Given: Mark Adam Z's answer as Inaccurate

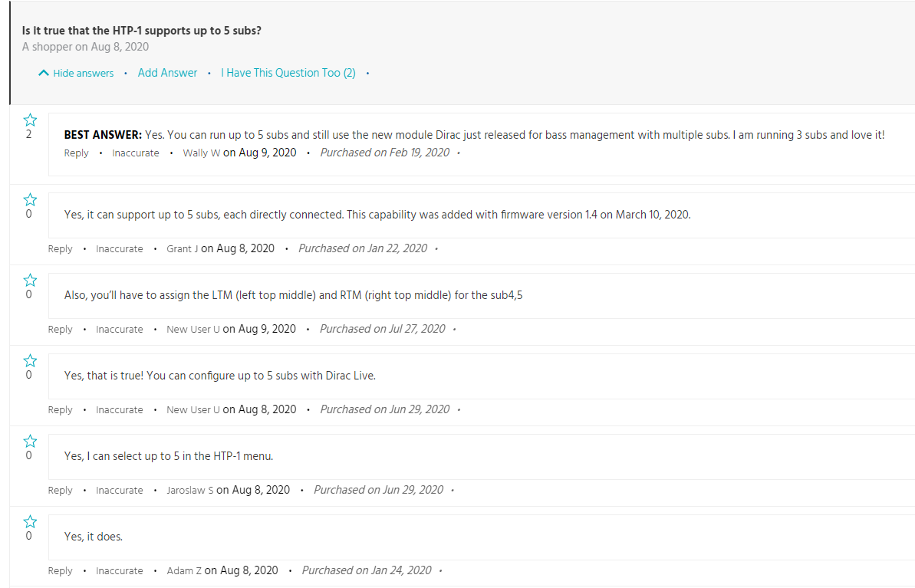Looking at the screenshot, I should click(120, 570).
